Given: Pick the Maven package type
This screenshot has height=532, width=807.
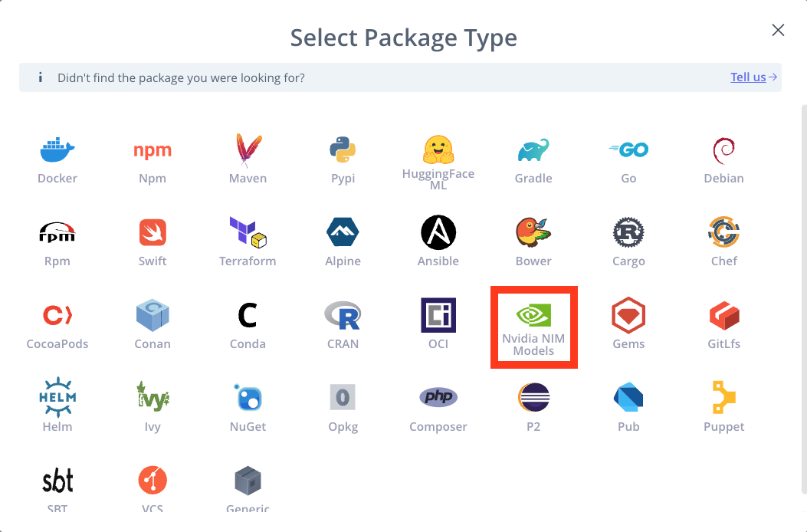Looking at the screenshot, I should pos(247,157).
